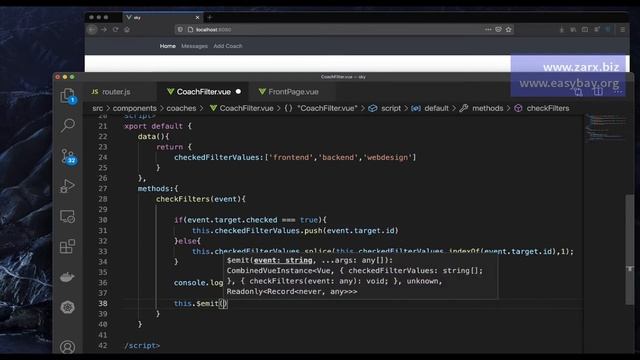This screenshot has height=360, width=640.
Task: Click the closing /script tag on line 42
Action: pos(142,345)
